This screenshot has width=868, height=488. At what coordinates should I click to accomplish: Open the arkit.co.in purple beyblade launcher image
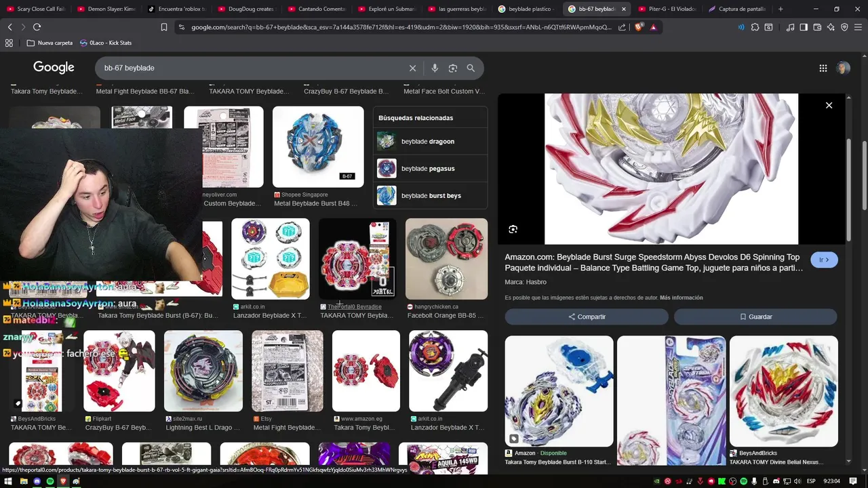click(x=448, y=371)
